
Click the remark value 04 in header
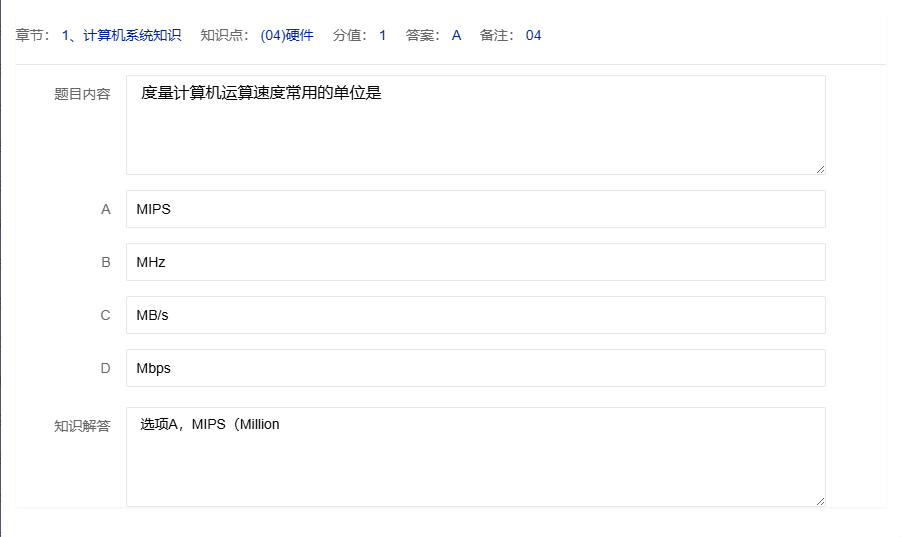pos(533,35)
